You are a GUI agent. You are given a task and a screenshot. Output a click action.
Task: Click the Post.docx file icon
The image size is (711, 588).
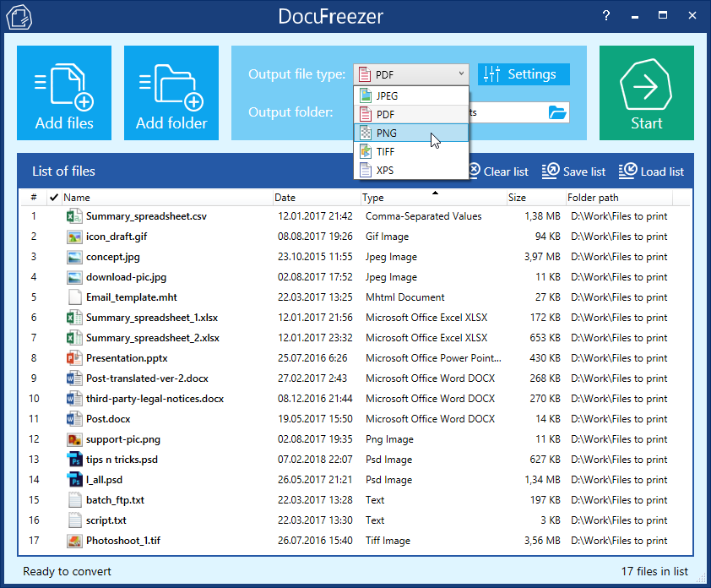tap(74, 419)
